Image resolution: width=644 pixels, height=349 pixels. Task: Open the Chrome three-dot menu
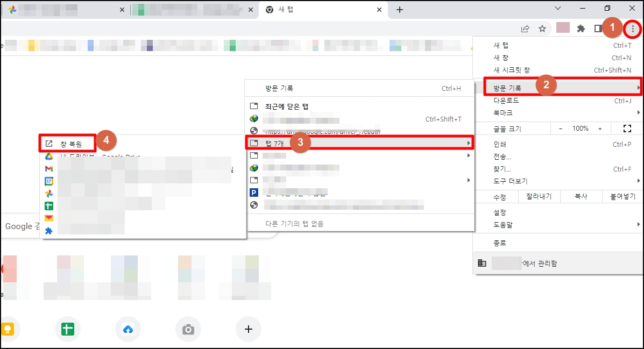point(632,28)
